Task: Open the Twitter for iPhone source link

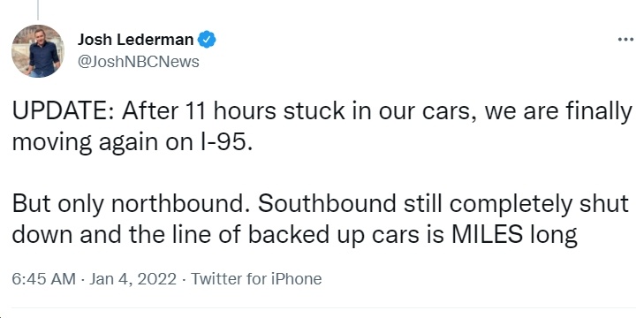Action: tap(256, 279)
